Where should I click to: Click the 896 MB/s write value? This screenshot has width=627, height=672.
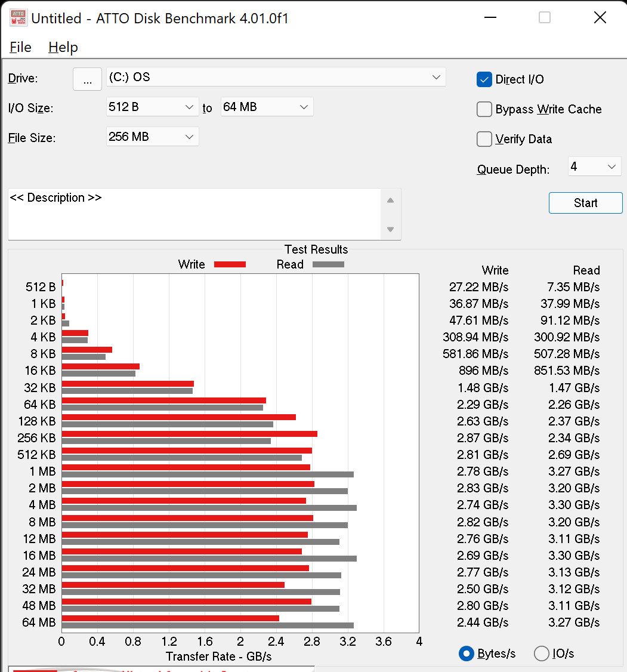point(483,370)
